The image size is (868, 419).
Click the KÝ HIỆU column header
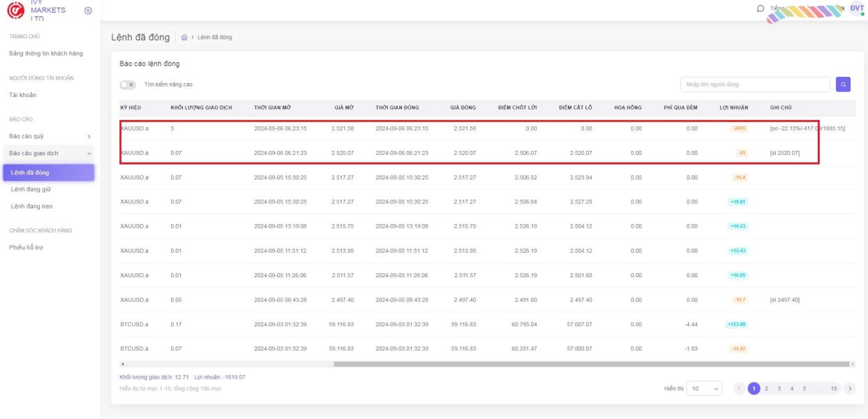(130, 108)
